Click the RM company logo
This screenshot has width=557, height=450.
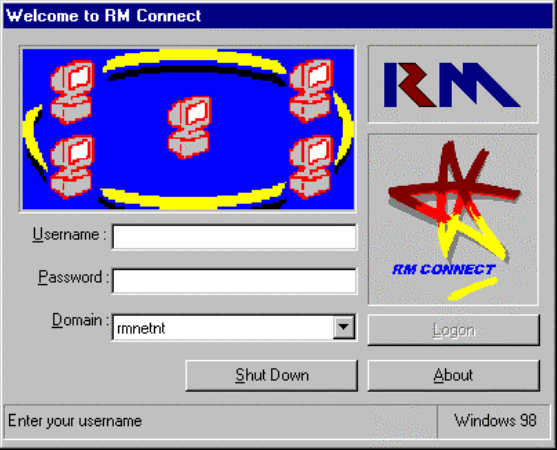pyautogui.click(x=452, y=85)
